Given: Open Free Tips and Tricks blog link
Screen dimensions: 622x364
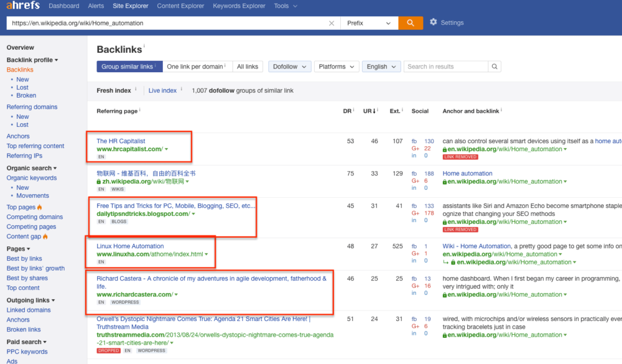Looking at the screenshot, I should click(x=176, y=206).
